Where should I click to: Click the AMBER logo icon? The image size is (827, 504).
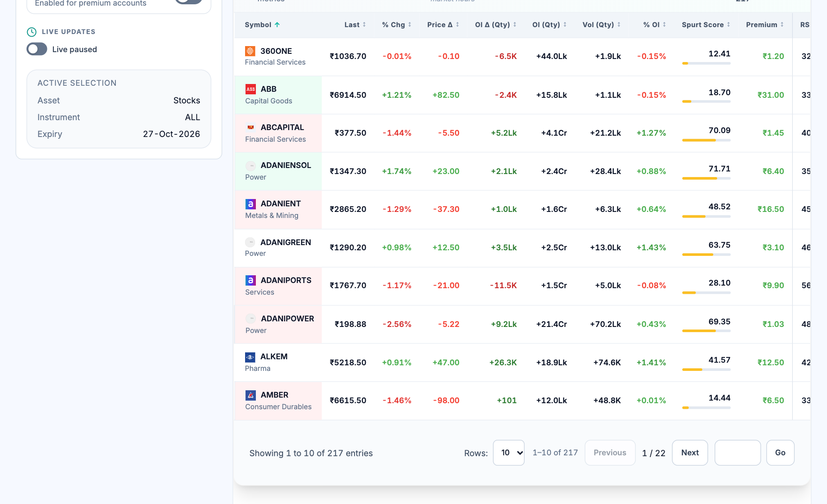251,395
